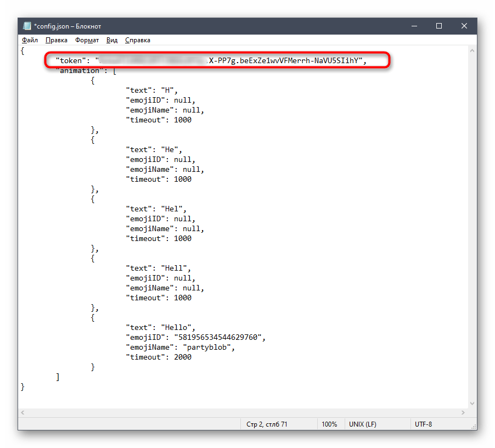Click the vertical scrollbar down arrow
495x448 pixels.
click(x=472, y=403)
